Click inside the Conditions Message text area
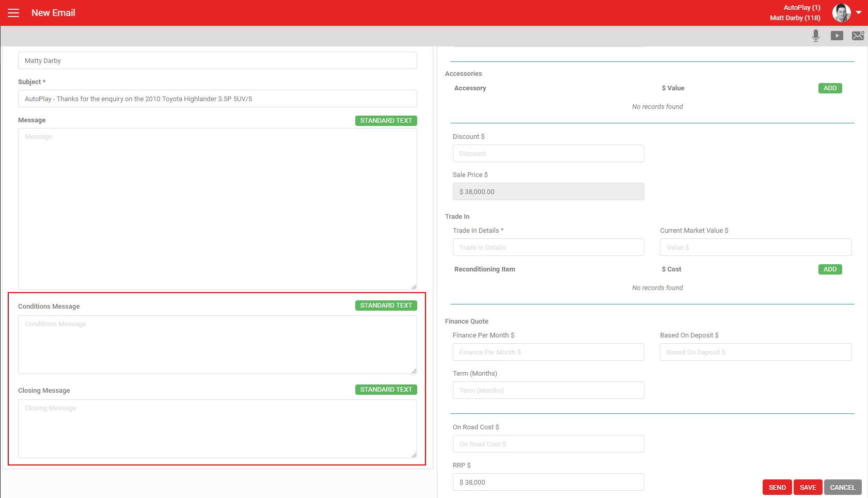The width and height of the screenshot is (868, 498). point(217,345)
